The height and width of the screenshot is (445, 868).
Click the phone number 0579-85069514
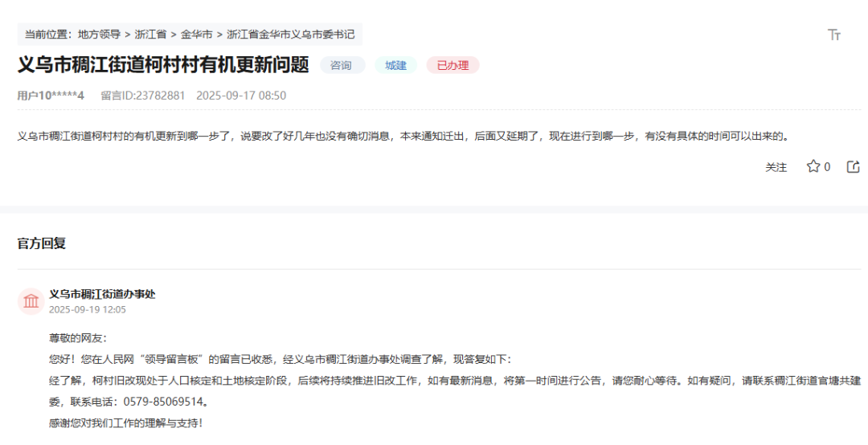coord(166,401)
